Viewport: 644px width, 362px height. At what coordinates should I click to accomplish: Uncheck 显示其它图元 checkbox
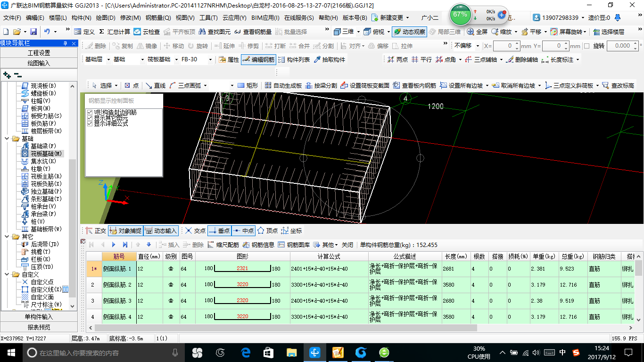[x=90, y=118]
